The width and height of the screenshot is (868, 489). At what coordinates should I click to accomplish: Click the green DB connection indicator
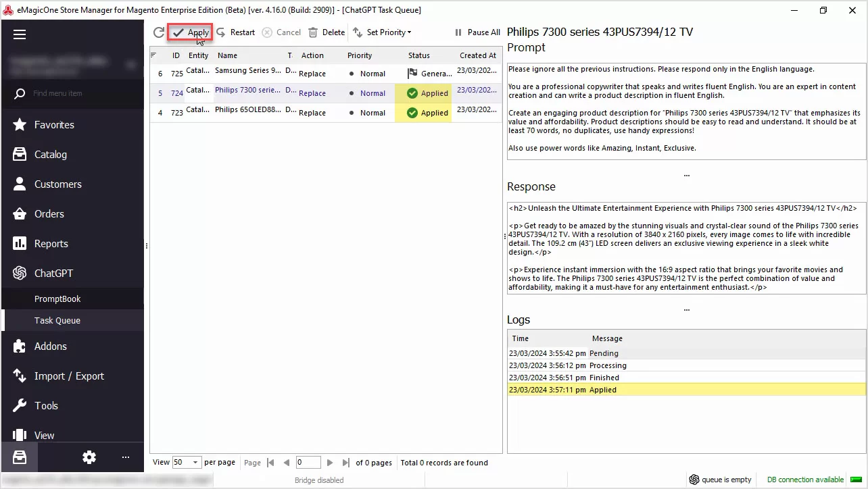tap(856, 480)
